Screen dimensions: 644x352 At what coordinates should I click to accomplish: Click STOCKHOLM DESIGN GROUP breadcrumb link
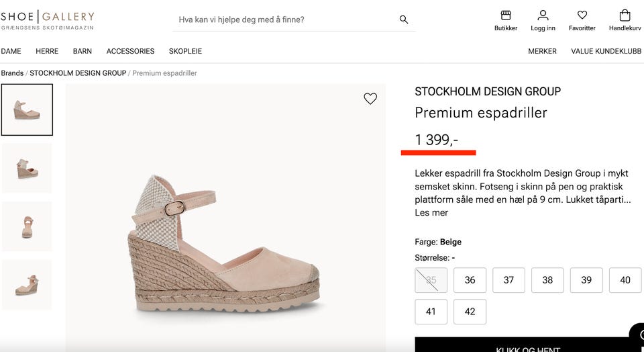tap(78, 73)
